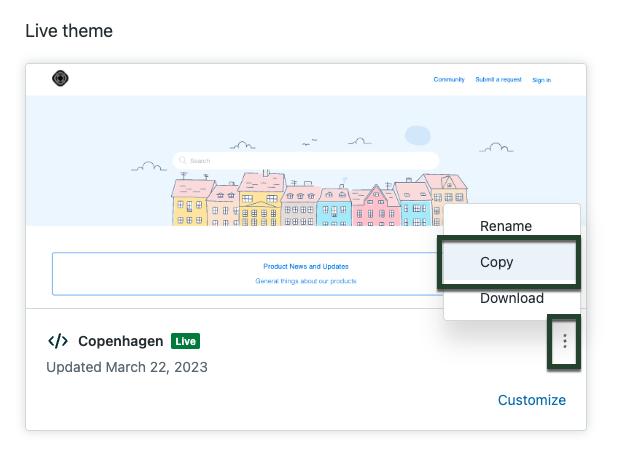Click the Community link in preview header
This screenshot has width=618, height=452.
point(449,80)
